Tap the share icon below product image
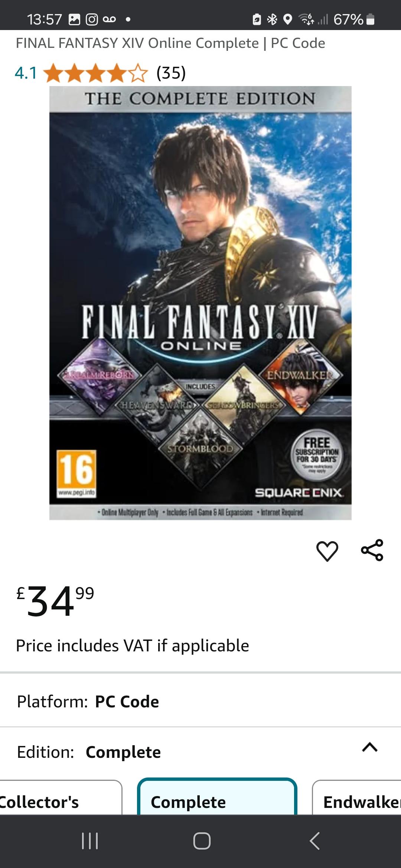This screenshot has width=401, height=868. [x=372, y=550]
